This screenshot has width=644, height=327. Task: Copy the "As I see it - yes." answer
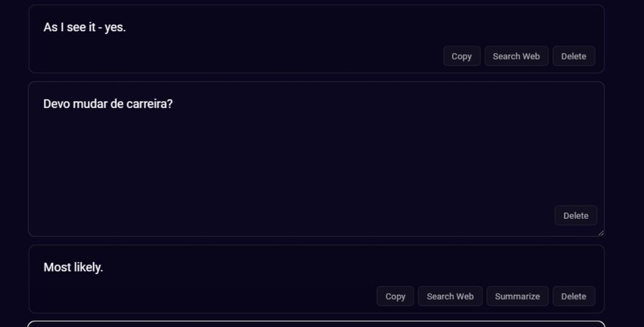[x=461, y=56]
